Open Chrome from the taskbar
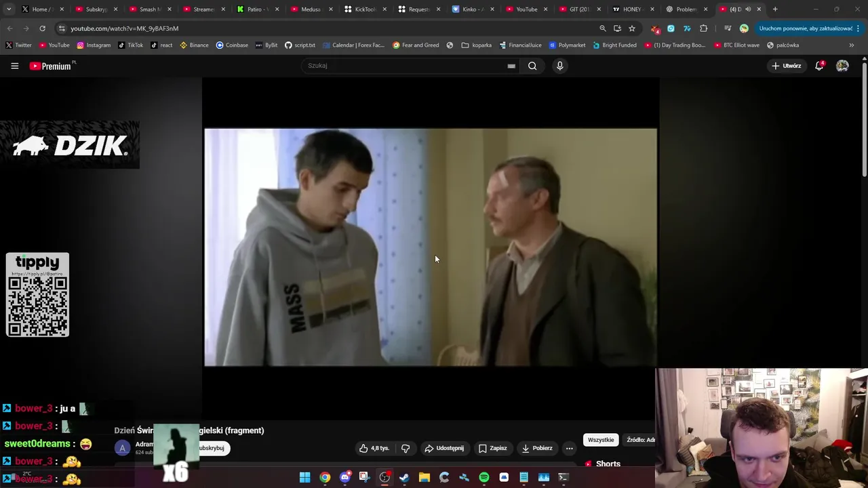The image size is (868, 488). tap(325, 478)
